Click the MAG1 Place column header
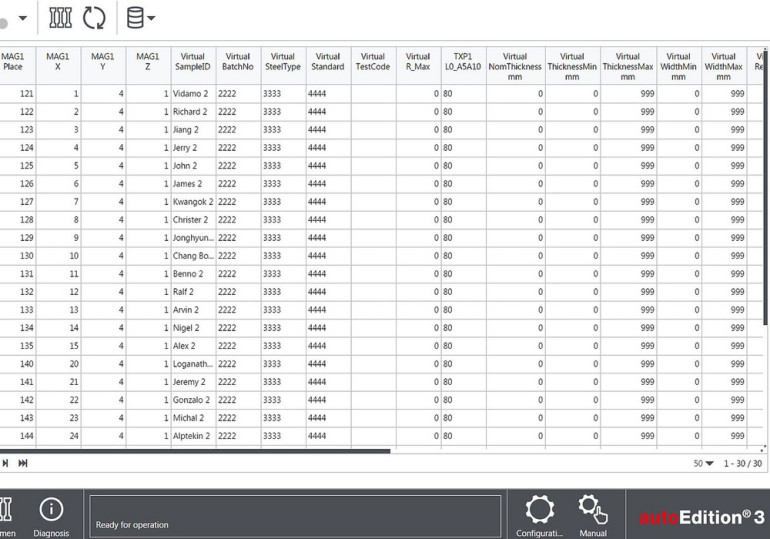This screenshot has height=539, width=770. point(14,62)
